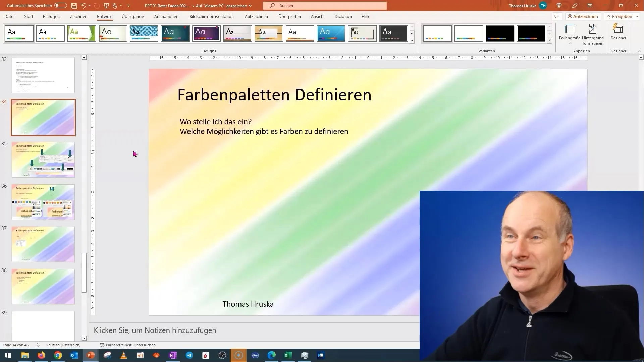This screenshot has width=644, height=362.
Task: Click the diamond premium icon
Action: coord(559,6)
